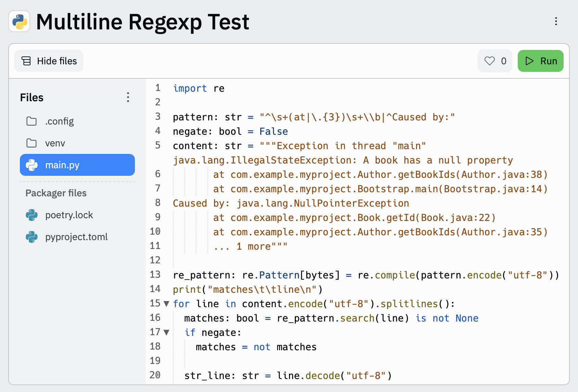Collapse the if negate block at line 17
The image size is (578, 392).
coord(166,332)
